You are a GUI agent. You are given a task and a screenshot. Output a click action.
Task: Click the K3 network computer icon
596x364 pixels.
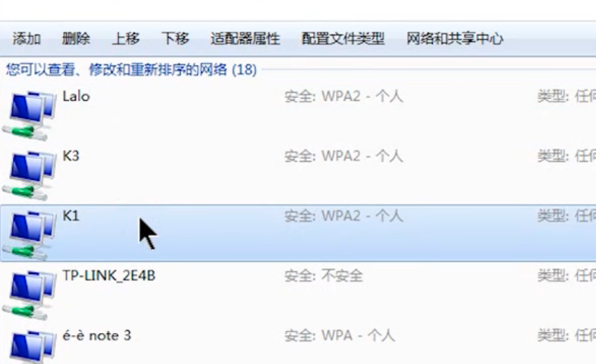30,175
